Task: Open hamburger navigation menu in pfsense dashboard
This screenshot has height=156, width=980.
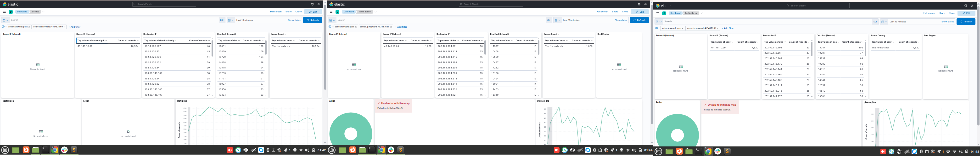Action: [5, 12]
